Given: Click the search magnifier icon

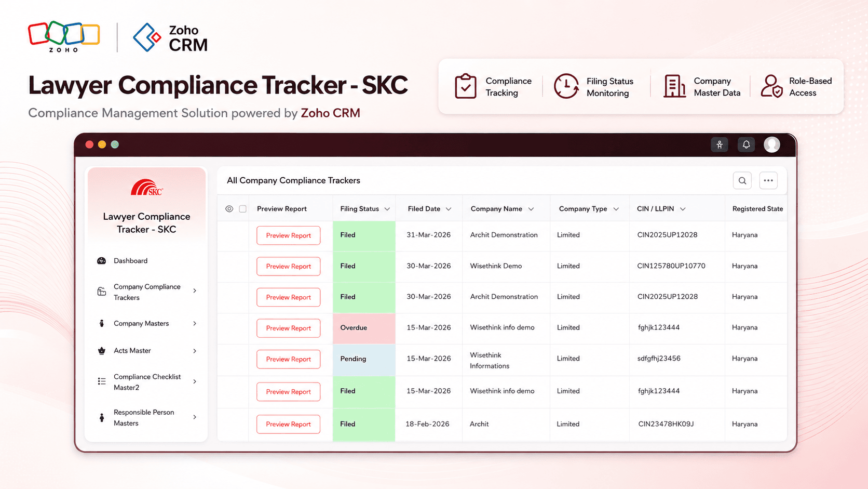Looking at the screenshot, I should pos(742,180).
